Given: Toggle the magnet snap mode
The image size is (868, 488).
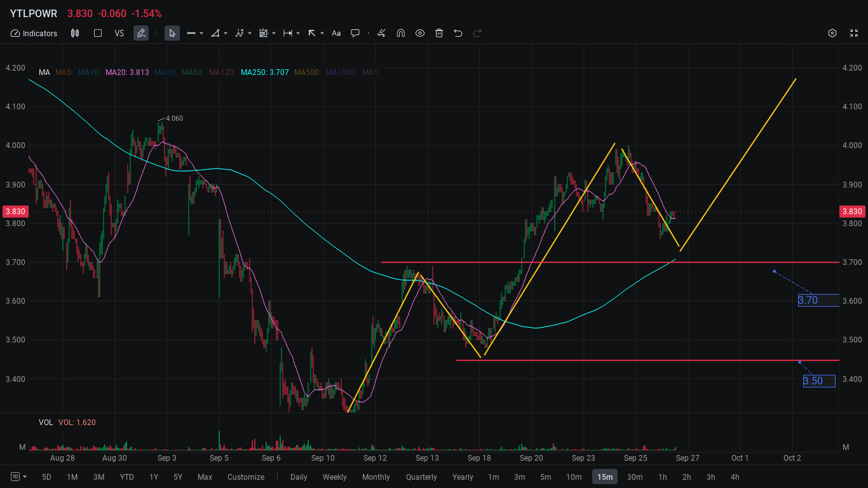Looking at the screenshot, I should click(x=401, y=33).
